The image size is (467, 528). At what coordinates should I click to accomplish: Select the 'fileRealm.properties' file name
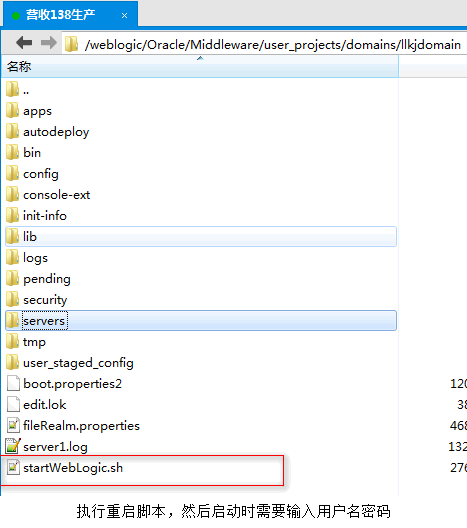point(81,426)
